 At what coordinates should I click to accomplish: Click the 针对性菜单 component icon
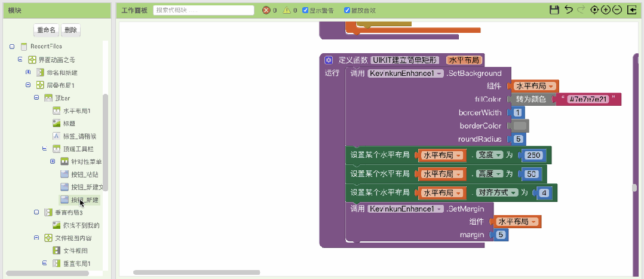[x=65, y=161]
